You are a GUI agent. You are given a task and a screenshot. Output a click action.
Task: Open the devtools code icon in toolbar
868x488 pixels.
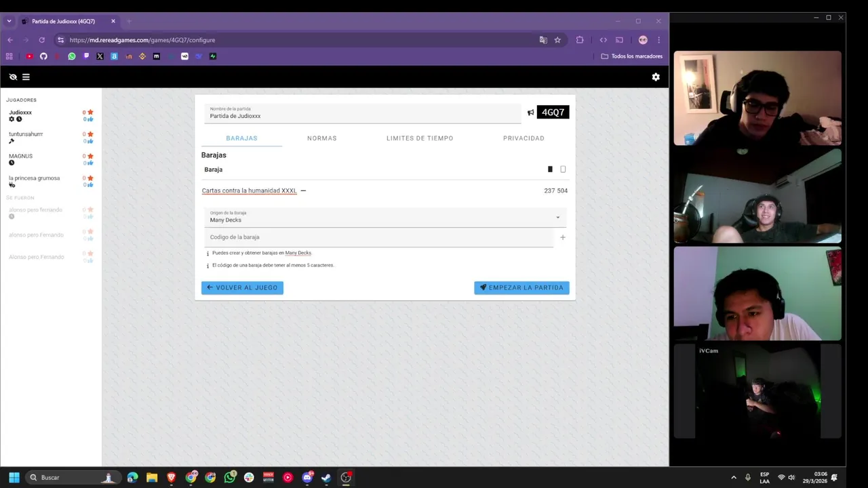(x=603, y=40)
